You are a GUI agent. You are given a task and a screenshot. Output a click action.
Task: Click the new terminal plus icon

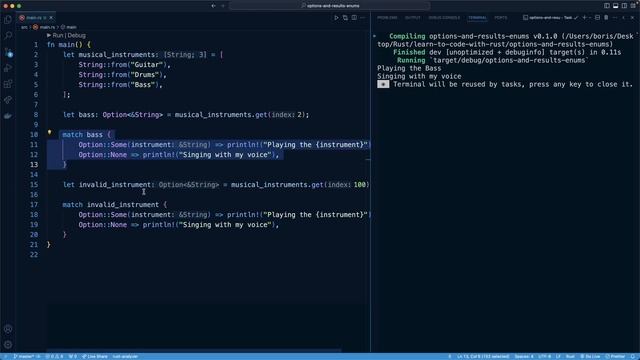pos(584,18)
